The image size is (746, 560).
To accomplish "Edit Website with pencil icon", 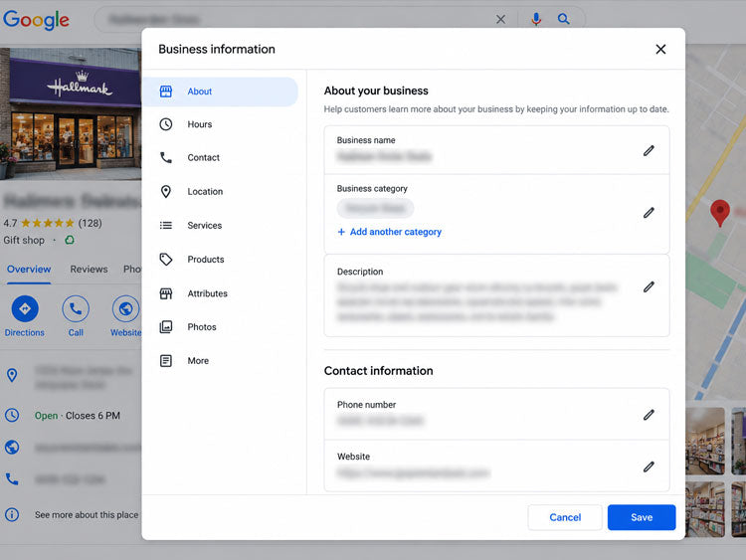I will [x=649, y=467].
